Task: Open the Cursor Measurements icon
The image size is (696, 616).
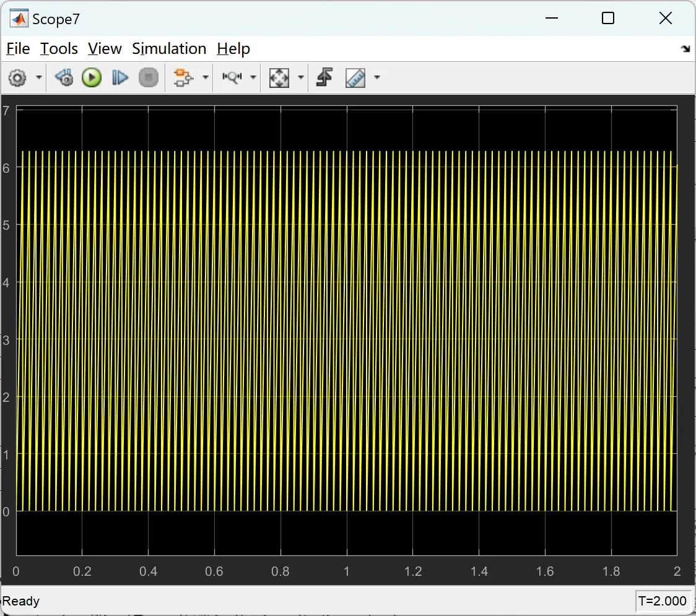Action: pos(324,77)
